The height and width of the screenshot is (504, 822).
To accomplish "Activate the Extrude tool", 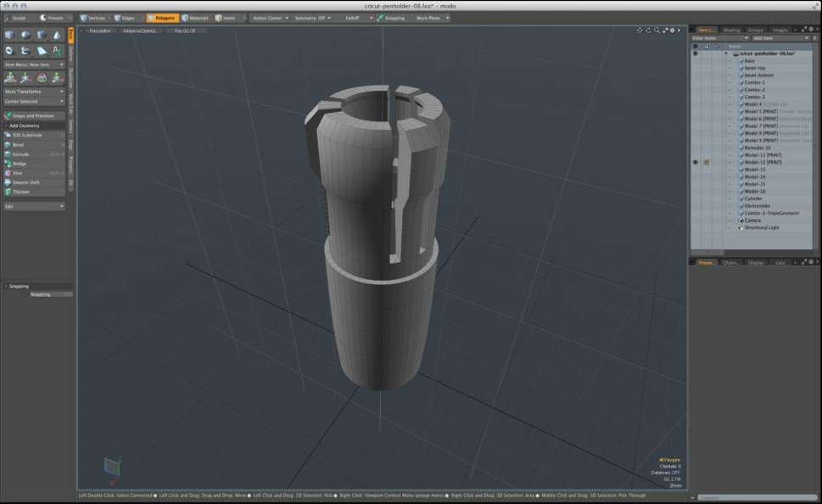I will 34,154.
